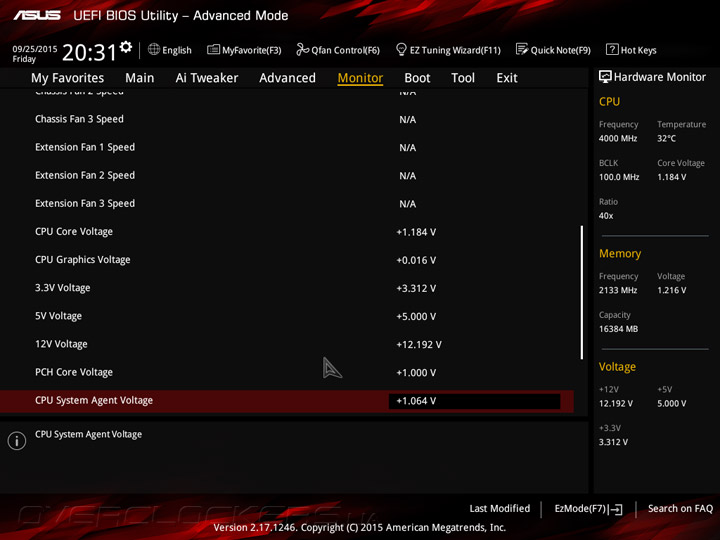Select CPU System Agent Voltage row

coord(287,401)
